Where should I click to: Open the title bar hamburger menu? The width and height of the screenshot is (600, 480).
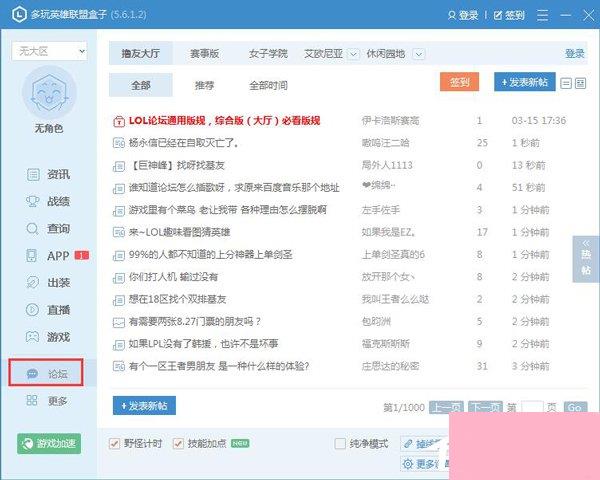pyautogui.click(x=542, y=15)
